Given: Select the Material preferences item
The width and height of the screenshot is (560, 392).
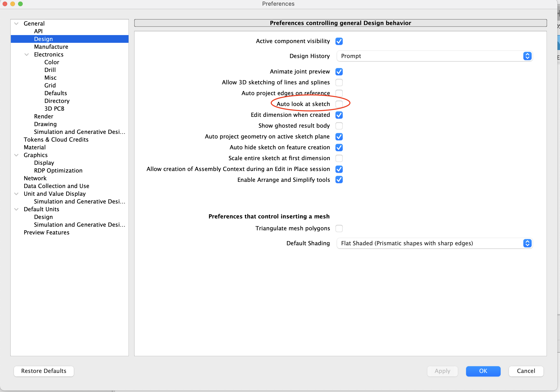Looking at the screenshot, I should point(35,148).
